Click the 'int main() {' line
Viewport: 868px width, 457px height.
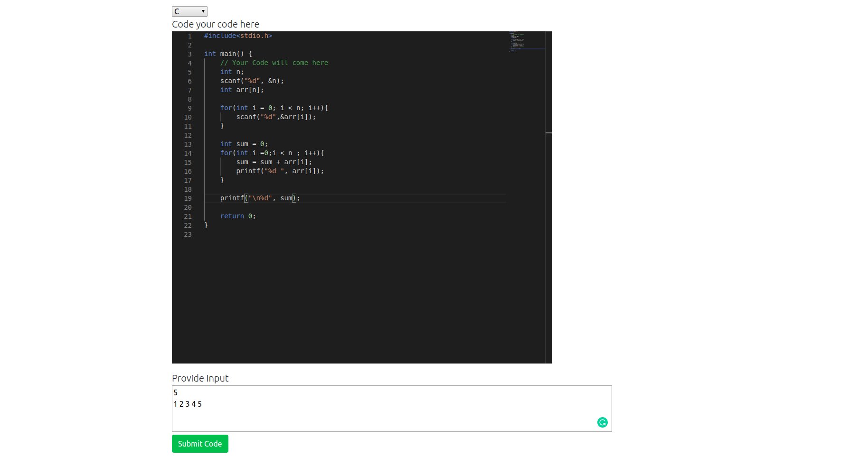point(228,54)
